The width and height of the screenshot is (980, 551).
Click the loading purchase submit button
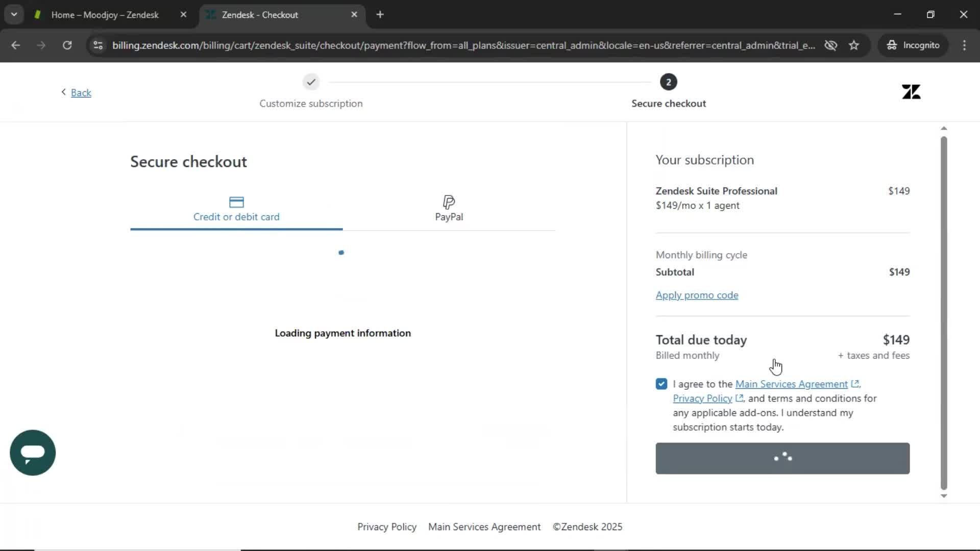(x=782, y=458)
